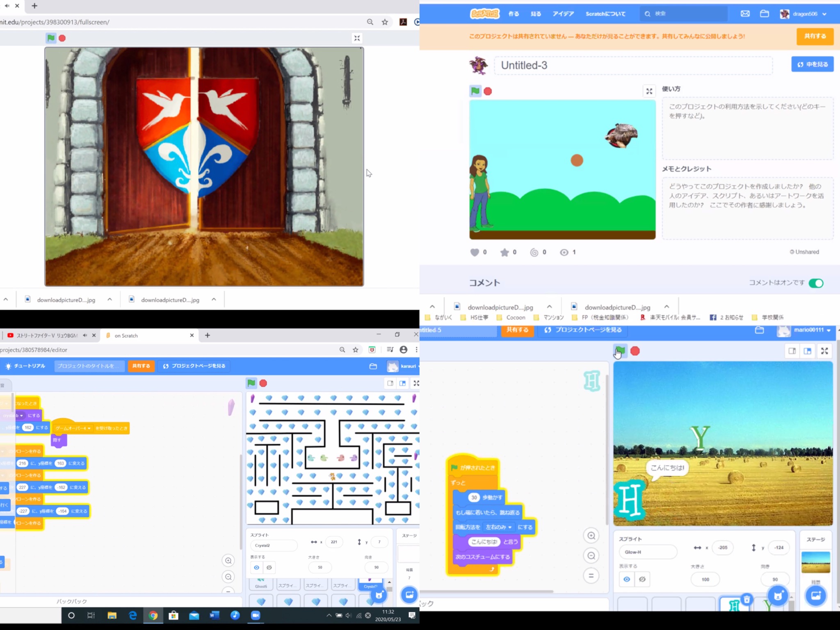Click the green flag to start project
Image resolution: width=840 pixels, height=630 pixels.
point(475,91)
